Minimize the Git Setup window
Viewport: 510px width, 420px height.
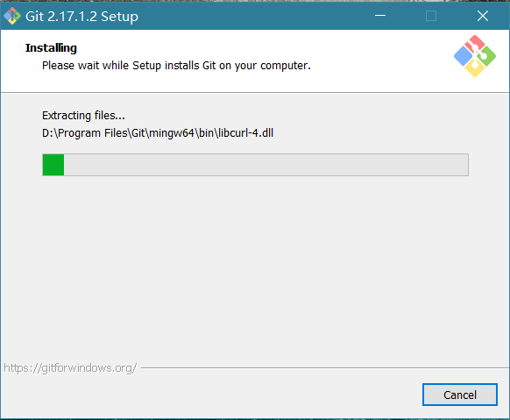tap(380, 16)
